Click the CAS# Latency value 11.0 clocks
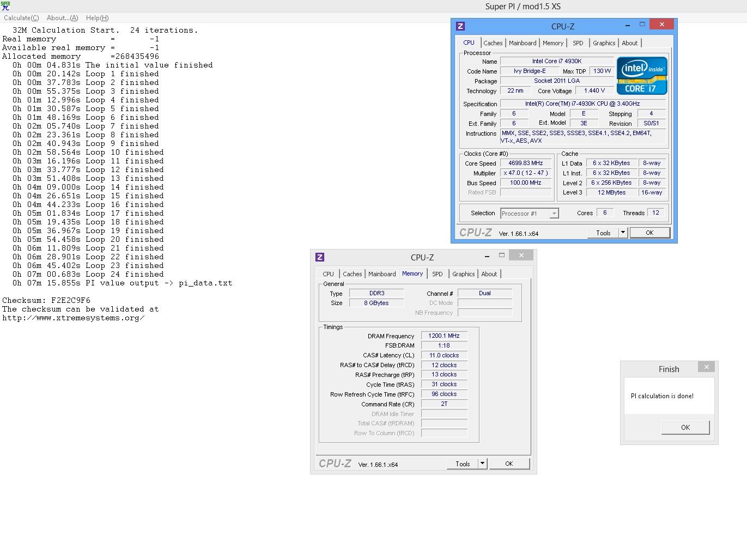Screen dimensions: 747x560 (x=444, y=355)
